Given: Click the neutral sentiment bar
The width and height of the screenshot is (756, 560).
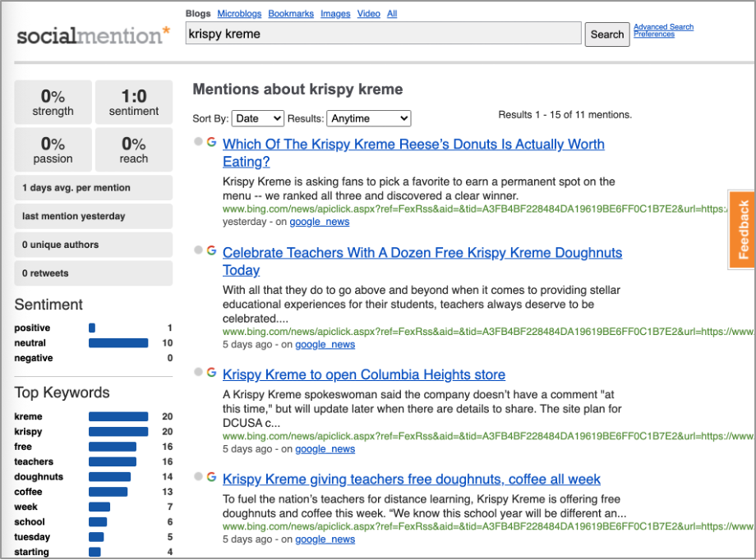Looking at the screenshot, I should (118, 343).
